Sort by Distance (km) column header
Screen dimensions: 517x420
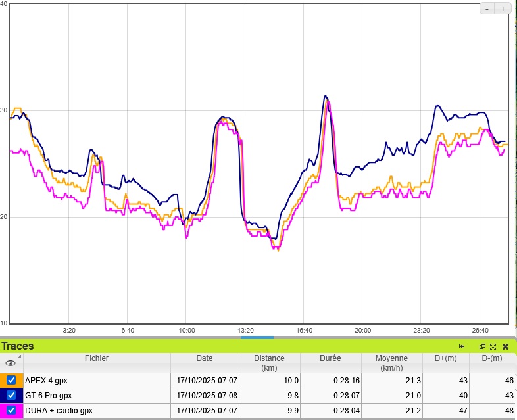[x=270, y=363]
